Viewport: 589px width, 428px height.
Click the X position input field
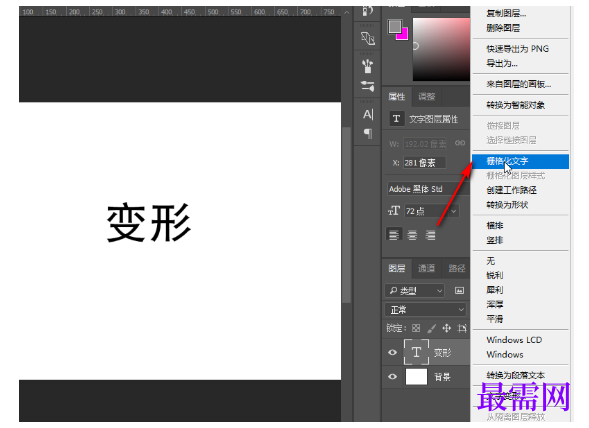[x=424, y=163]
